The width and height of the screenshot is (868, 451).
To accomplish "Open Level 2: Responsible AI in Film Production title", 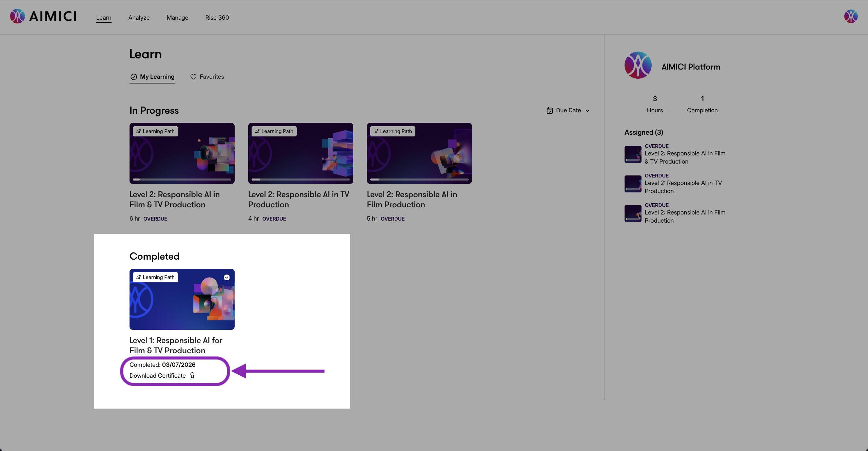I will (412, 200).
